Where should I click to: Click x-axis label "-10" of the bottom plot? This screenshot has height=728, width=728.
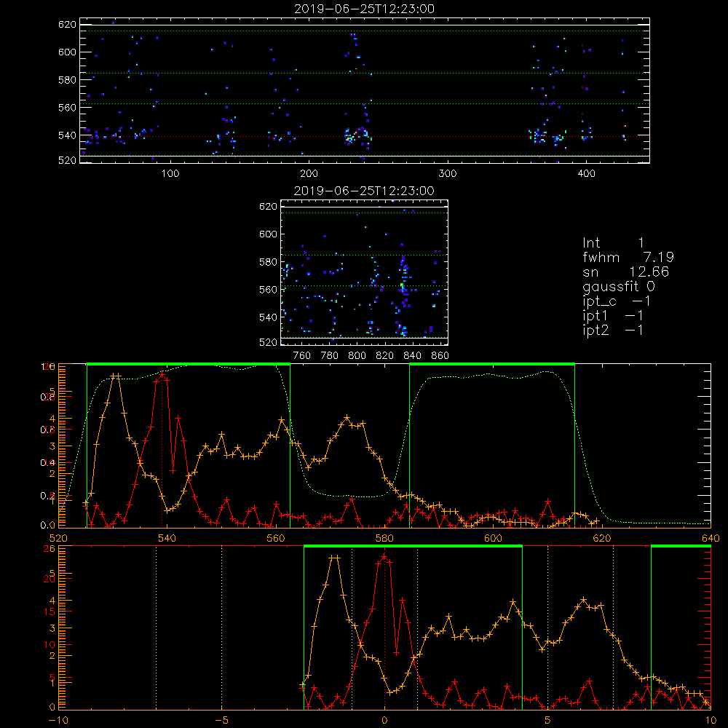pos(58,720)
